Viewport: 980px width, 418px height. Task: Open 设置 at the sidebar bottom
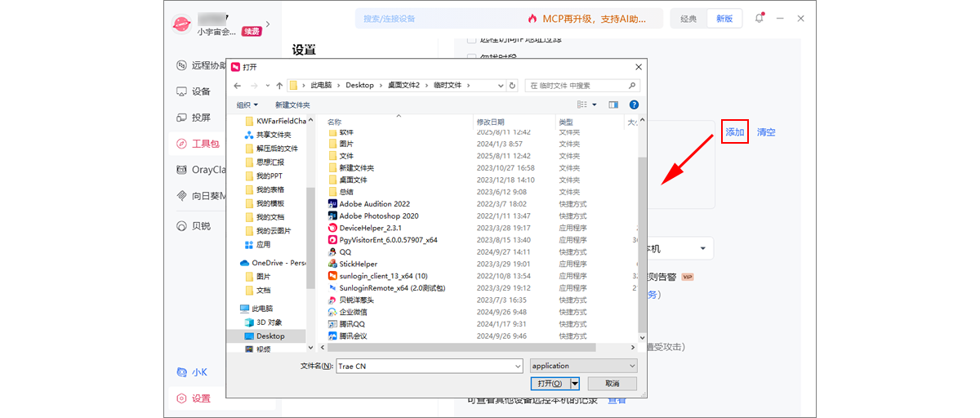click(194, 398)
